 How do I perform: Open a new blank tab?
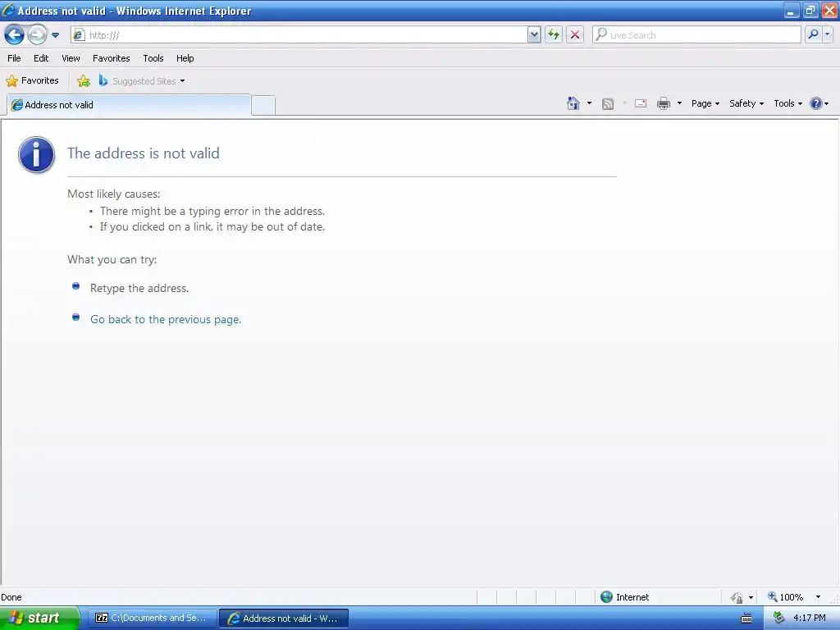click(x=263, y=105)
